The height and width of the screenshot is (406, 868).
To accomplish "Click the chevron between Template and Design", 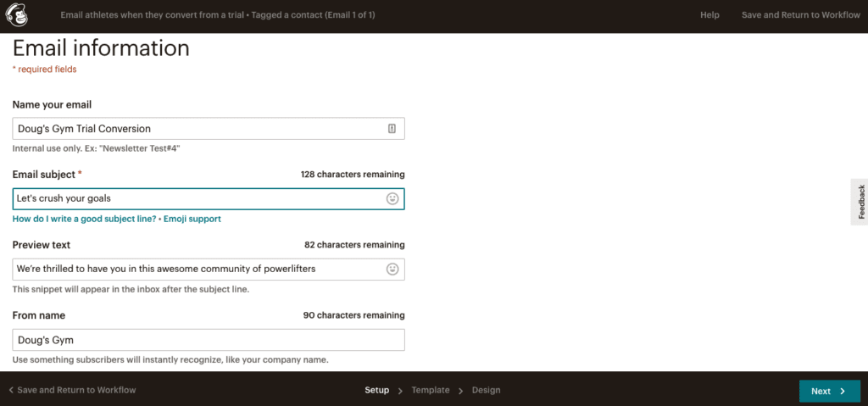I will (x=460, y=391).
